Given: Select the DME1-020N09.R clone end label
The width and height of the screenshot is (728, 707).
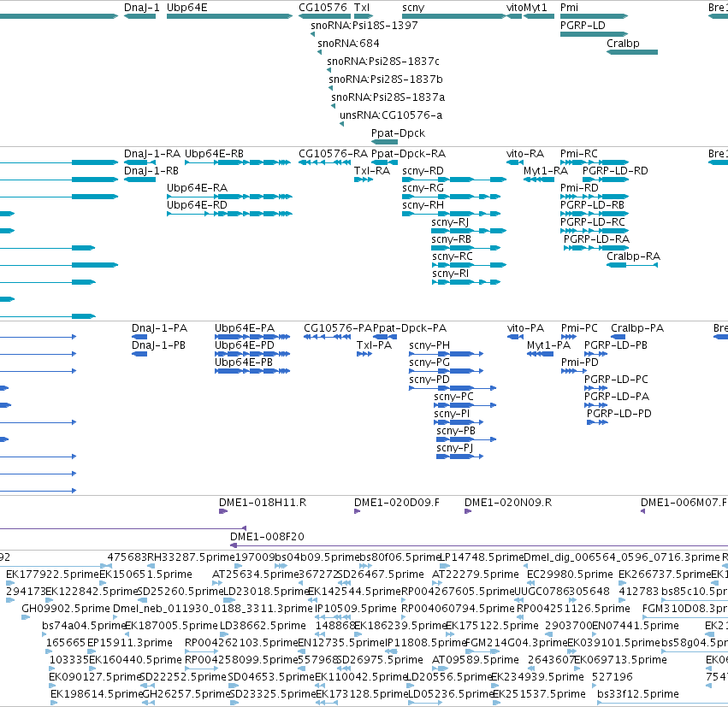Looking at the screenshot, I should (508, 503).
